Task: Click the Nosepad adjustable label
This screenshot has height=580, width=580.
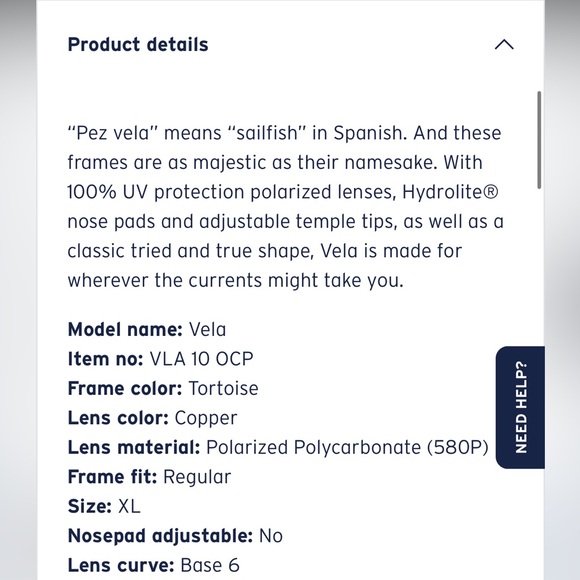Action: click(x=160, y=536)
